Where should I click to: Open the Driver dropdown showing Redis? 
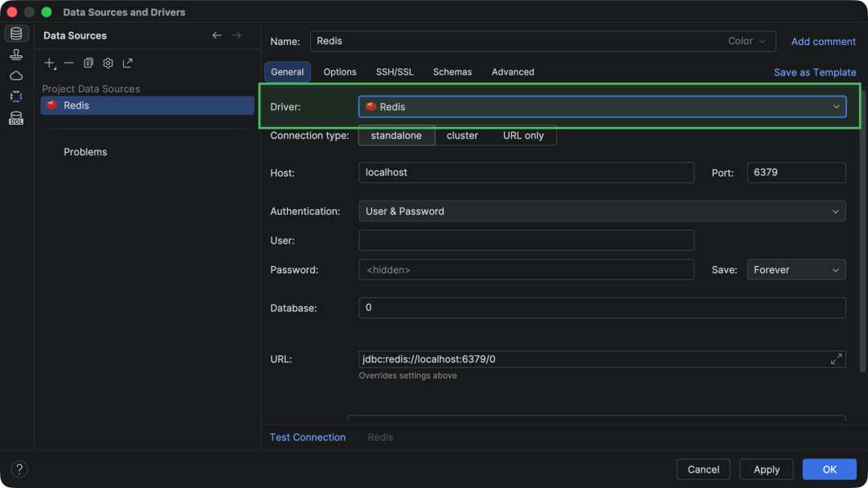click(602, 107)
